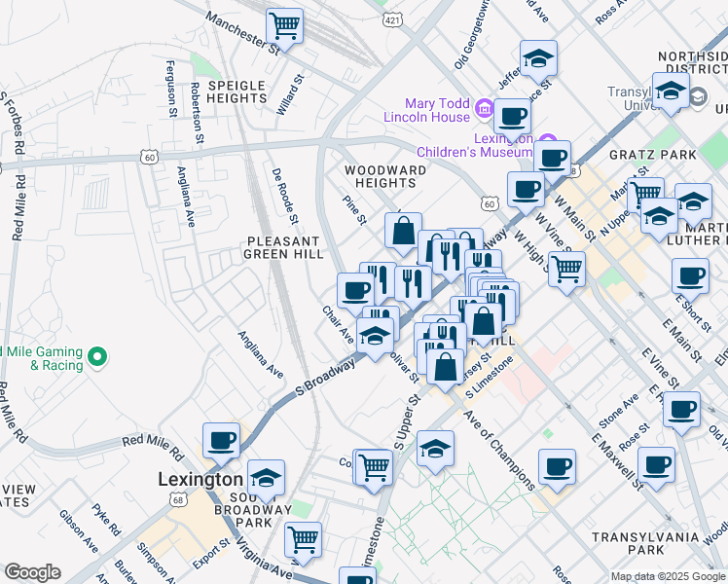Click the Google logo
Image resolution: width=728 pixels, height=584 pixels.
tap(32, 572)
